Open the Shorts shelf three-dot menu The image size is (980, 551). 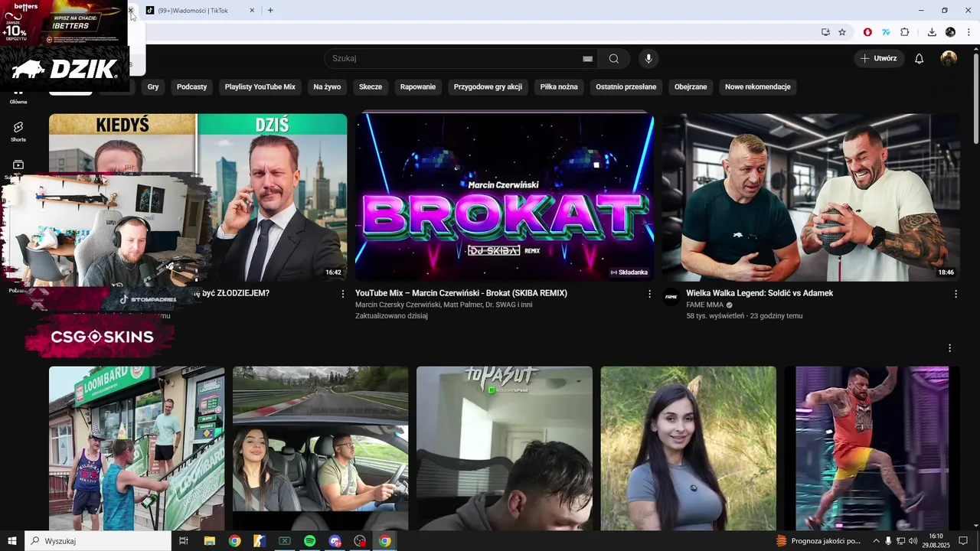tap(949, 348)
